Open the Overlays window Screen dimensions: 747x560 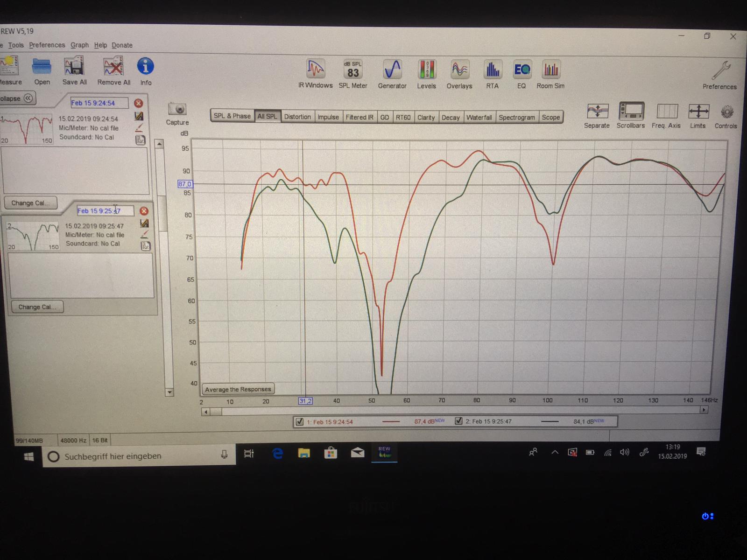coord(459,70)
